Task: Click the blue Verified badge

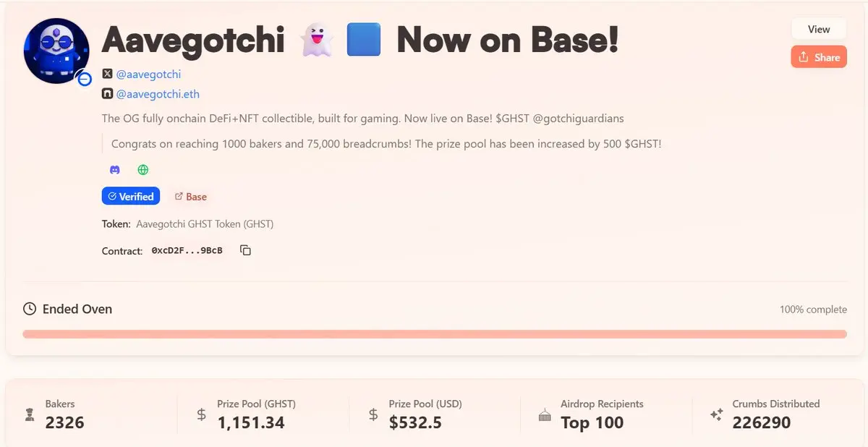Action: (131, 196)
